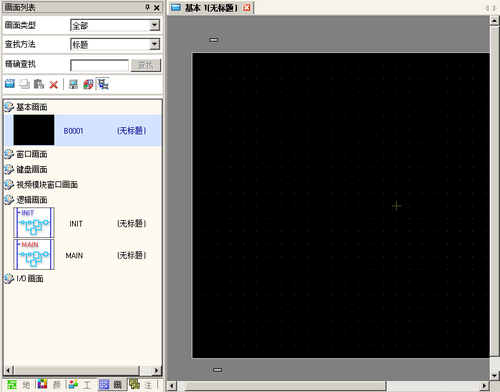Click the 精确查找 text input field

coord(99,65)
